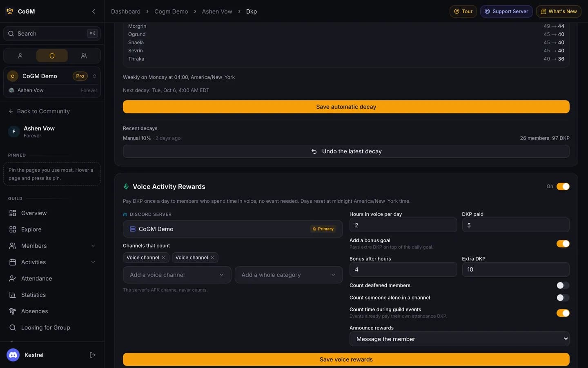Open Statistics in the sidebar
Viewport: 588px width, 368px height.
(52, 295)
